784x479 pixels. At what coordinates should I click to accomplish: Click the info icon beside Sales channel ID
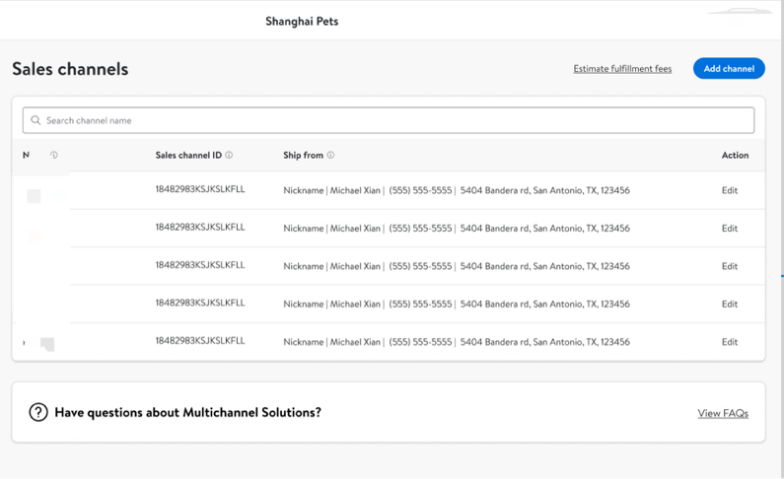coord(229,155)
